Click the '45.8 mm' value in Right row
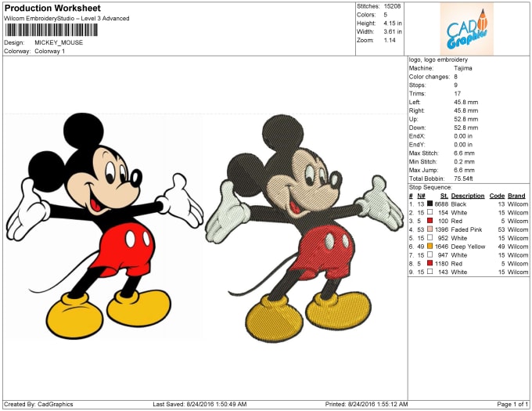Image resolution: width=532 pixels, height=411 pixels. tap(465, 110)
